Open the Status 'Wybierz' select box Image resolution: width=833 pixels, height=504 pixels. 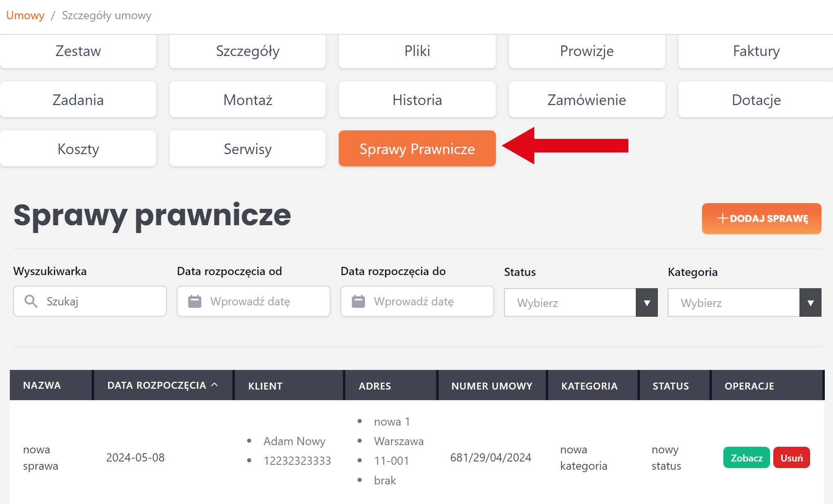[x=570, y=303]
